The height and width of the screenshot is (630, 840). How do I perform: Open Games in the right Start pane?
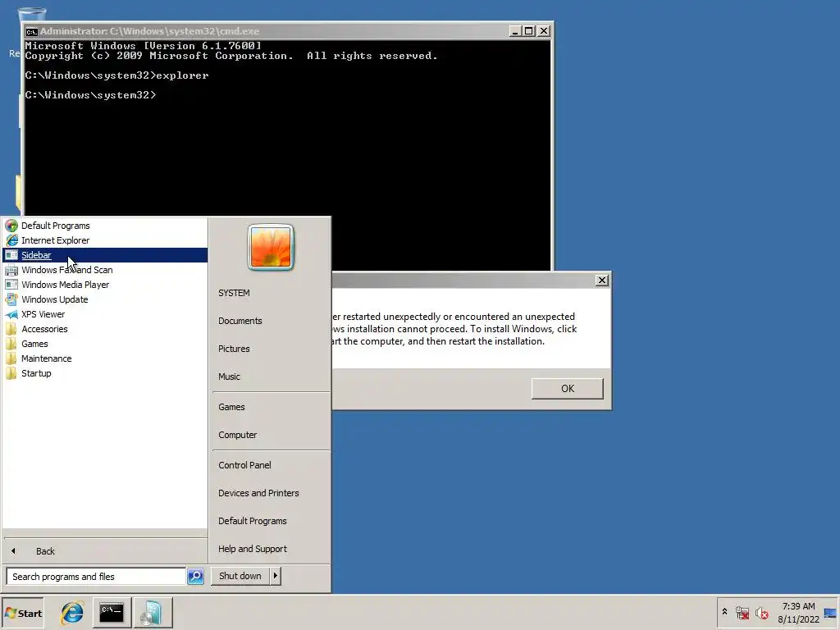tap(271, 407)
